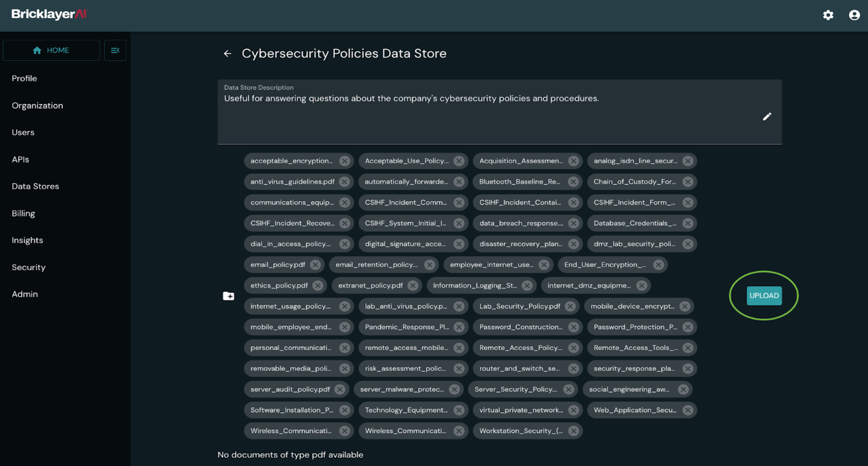
Task: Open settings via the gear icon
Action: pyautogui.click(x=828, y=15)
